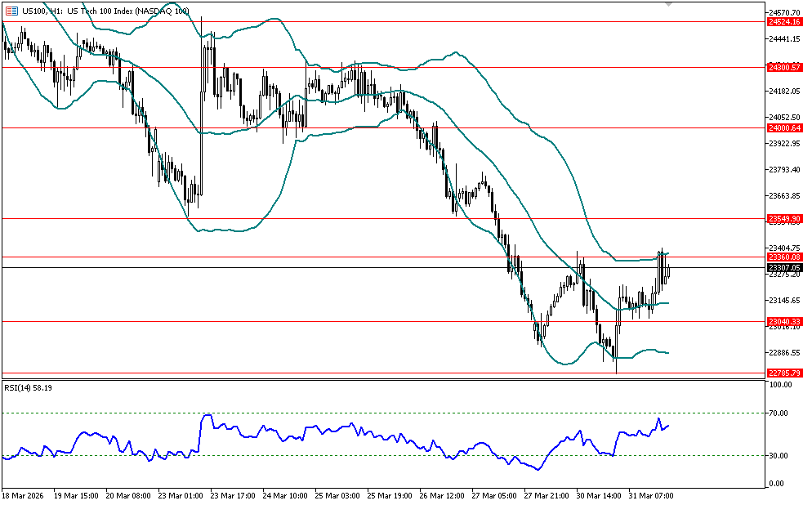Click the red 24000.64 price label
The height and width of the screenshot is (505, 812).
coord(784,127)
